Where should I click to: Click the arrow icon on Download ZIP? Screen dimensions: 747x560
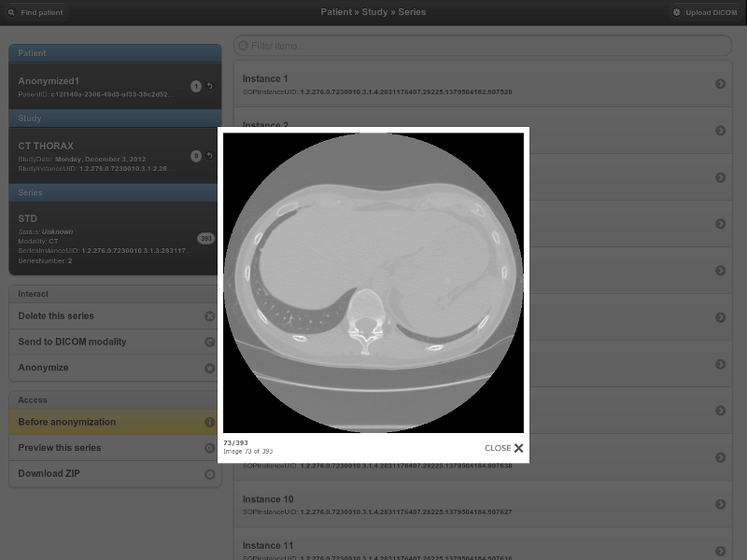point(210,473)
